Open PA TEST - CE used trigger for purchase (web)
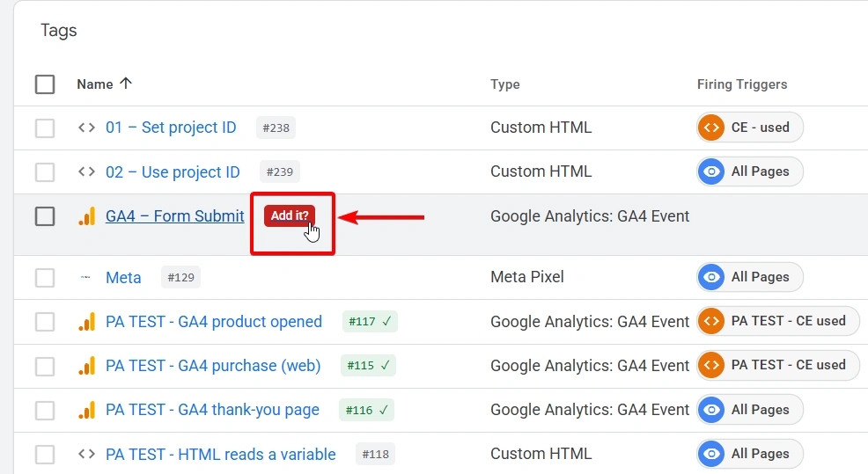Screen dimensions: 868x474 click(778, 366)
